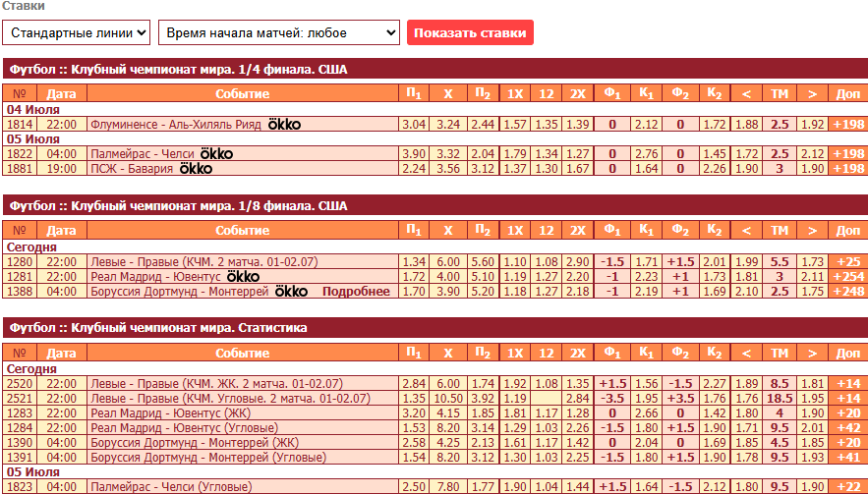Open +14 extra bets in row 2520

click(848, 383)
